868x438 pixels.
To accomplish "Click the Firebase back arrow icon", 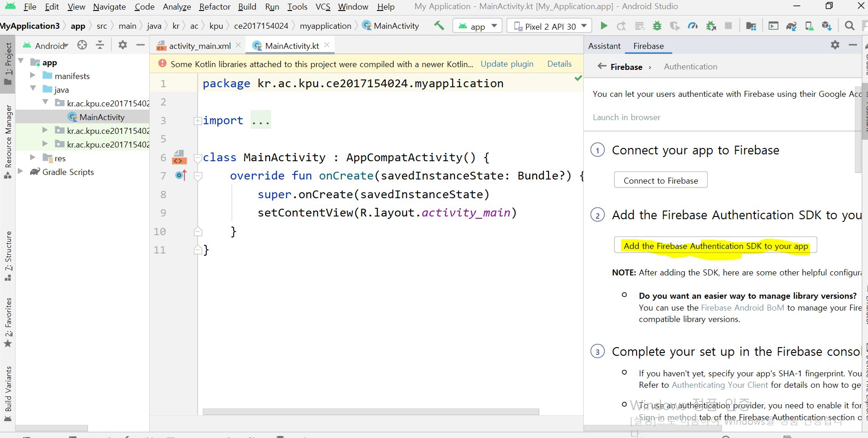I will (x=602, y=66).
